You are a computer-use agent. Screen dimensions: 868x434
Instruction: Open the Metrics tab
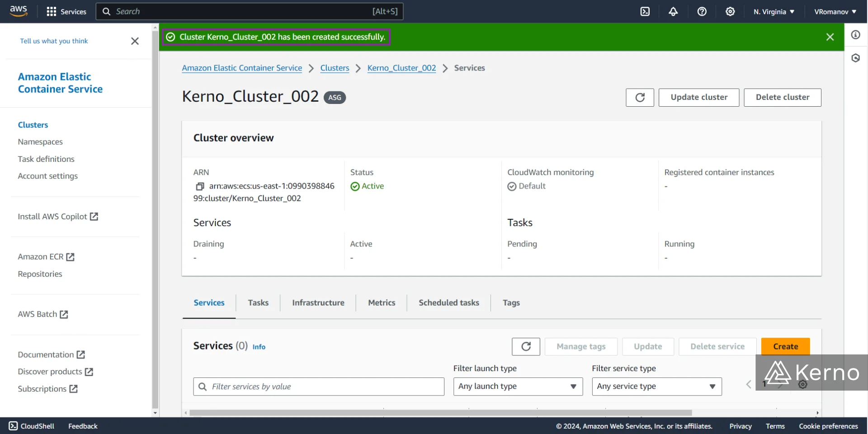click(382, 303)
